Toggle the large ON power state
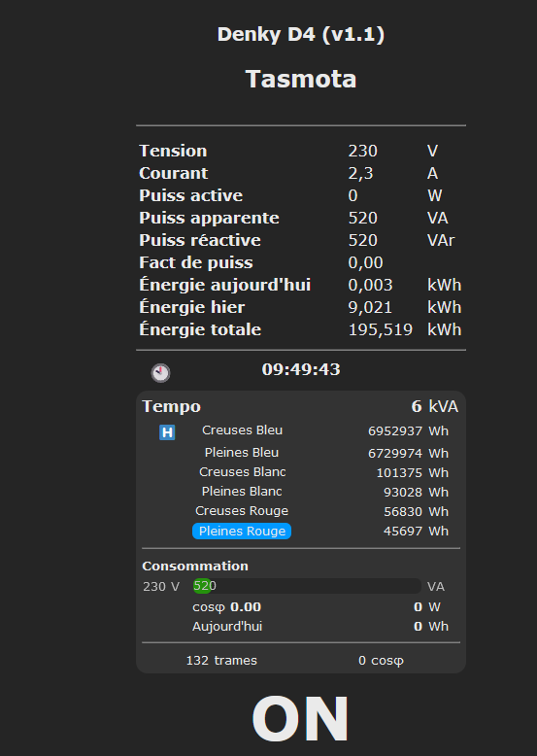 tap(300, 718)
